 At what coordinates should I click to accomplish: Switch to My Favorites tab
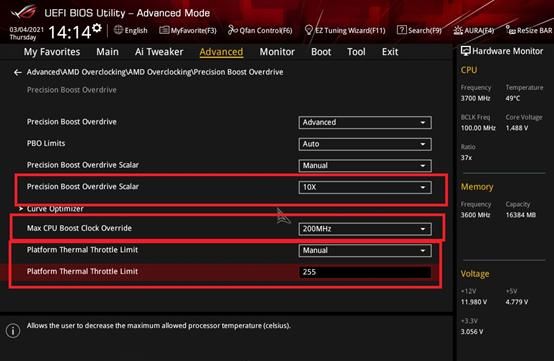pos(52,52)
